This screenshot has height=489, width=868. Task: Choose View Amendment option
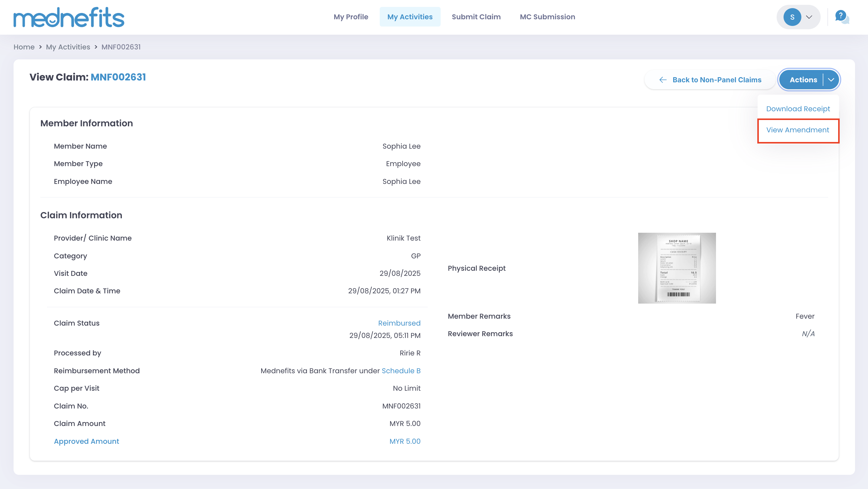(797, 130)
